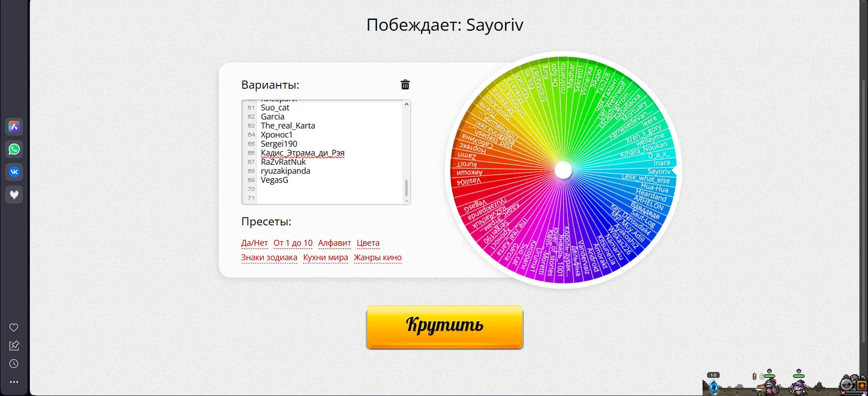Open the three-dot sidebar settings menu
This screenshot has height=396, width=868.
coord(14,382)
